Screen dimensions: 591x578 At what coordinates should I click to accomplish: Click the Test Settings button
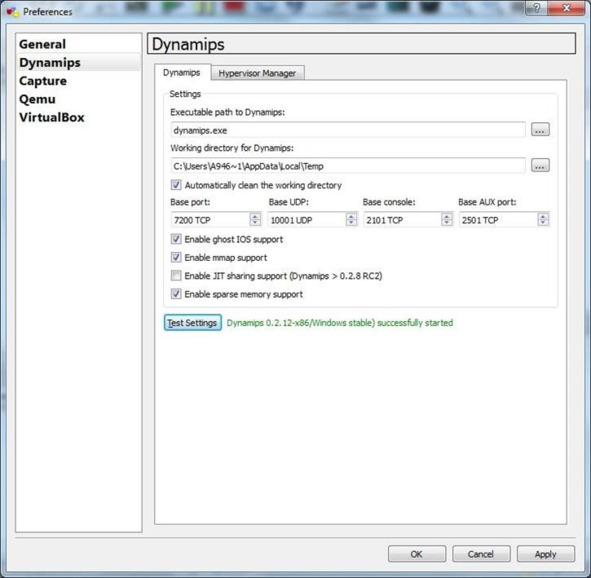pyautogui.click(x=193, y=323)
